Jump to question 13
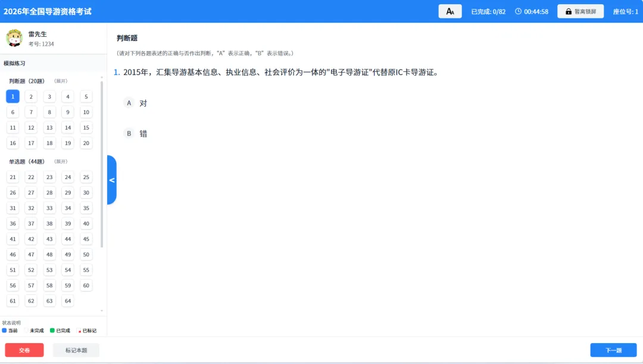This screenshot has width=643, height=364. click(49, 128)
